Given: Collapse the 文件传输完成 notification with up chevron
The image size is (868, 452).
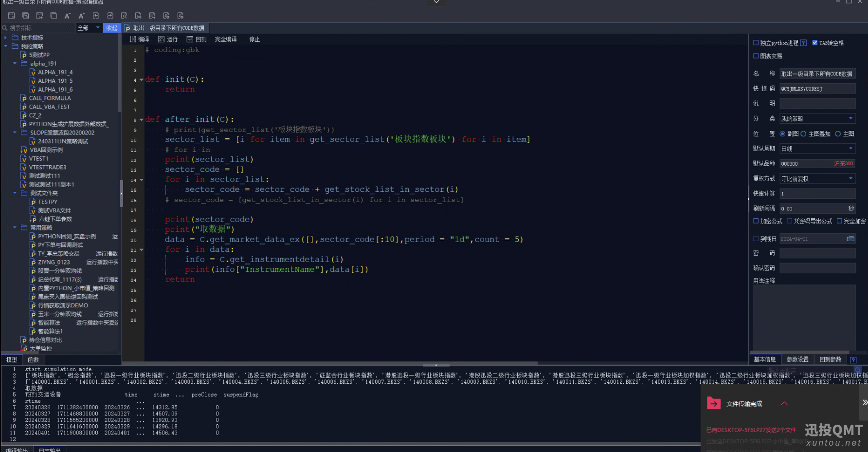Looking at the screenshot, I should pyautogui.click(x=784, y=403).
